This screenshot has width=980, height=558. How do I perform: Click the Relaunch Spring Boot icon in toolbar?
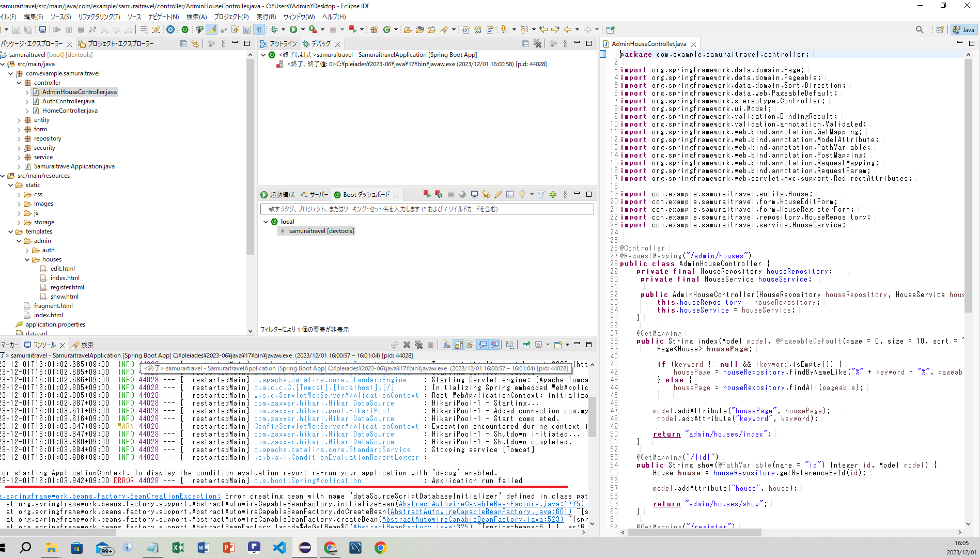[x=352, y=29]
